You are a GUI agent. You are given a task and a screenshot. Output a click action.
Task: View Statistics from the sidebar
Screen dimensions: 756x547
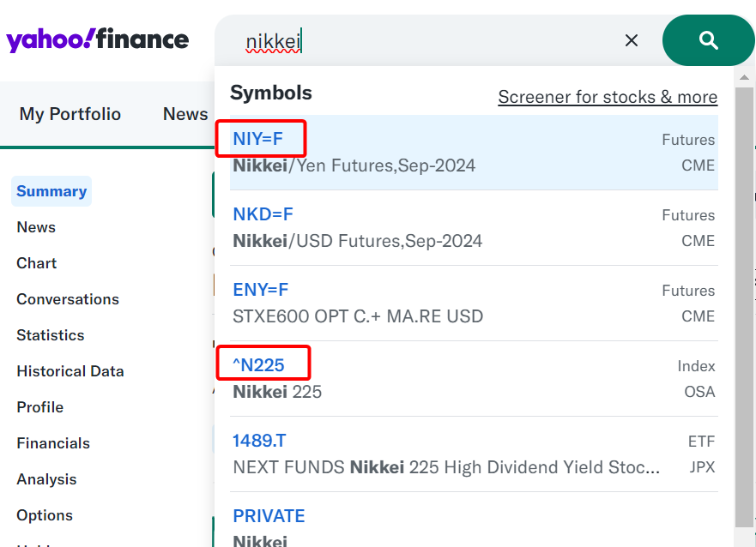click(x=50, y=334)
